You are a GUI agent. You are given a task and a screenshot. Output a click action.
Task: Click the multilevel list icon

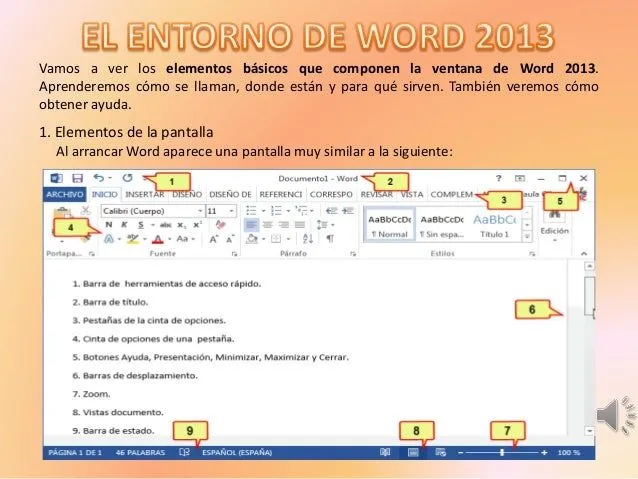click(x=302, y=210)
